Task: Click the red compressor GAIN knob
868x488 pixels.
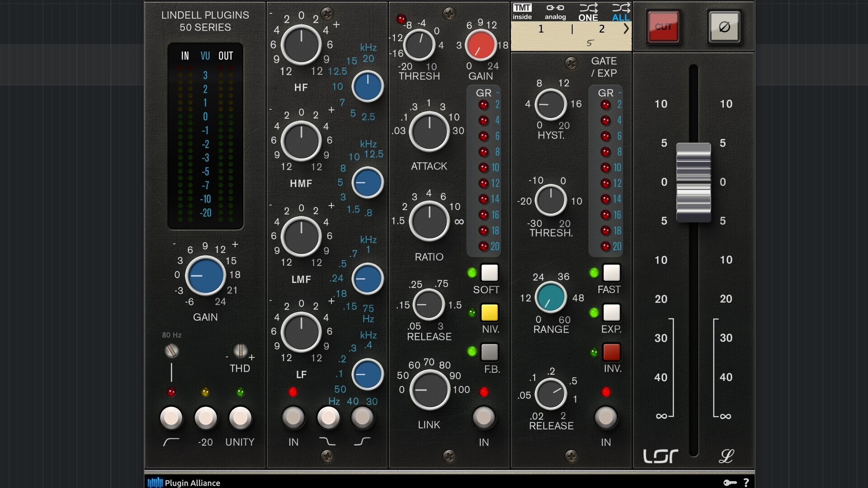Action: [x=481, y=45]
